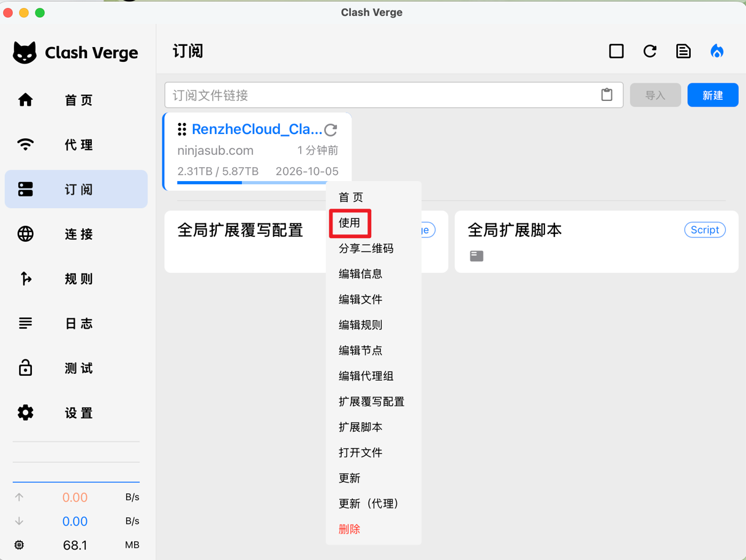
Task: Click the RenzheCloud_Cla... profile title
Action: 257,129
